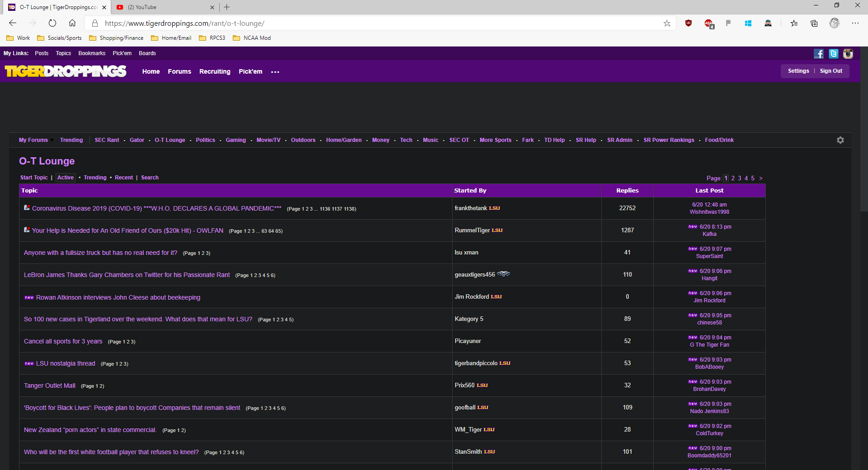Viewport: 868px width, 470px height.
Task: Open the Cancel all sports topic
Action: tap(63, 341)
